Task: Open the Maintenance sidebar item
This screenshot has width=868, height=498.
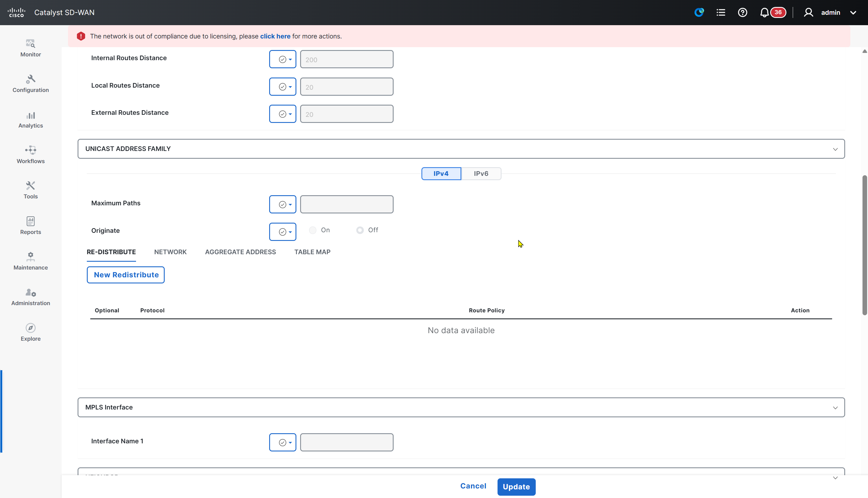Action: coord(30,261)
